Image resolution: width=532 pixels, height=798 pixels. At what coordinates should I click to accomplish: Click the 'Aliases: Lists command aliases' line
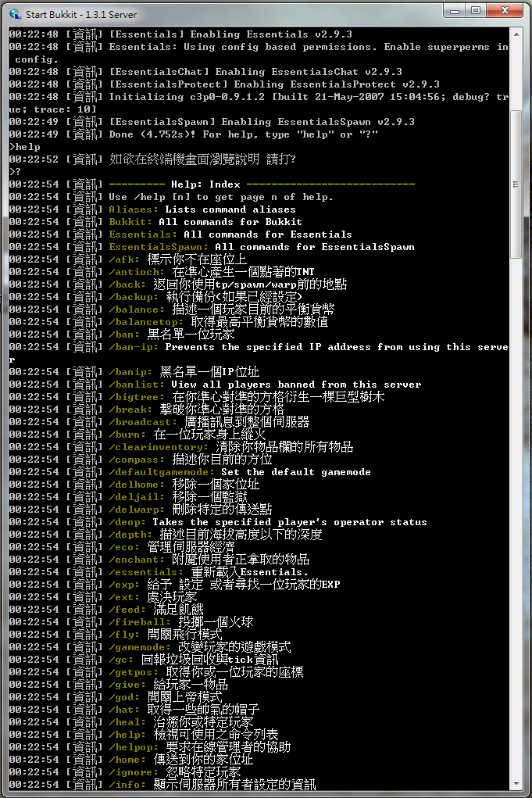point(202,209)
